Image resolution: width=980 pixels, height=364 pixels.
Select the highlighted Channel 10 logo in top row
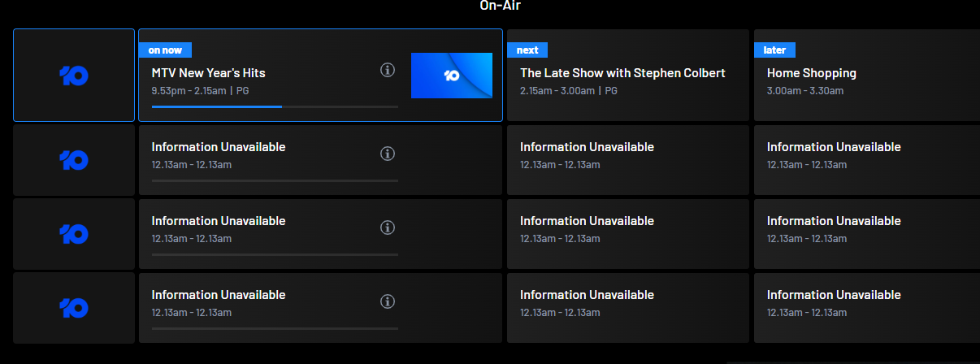click(74, 76)
